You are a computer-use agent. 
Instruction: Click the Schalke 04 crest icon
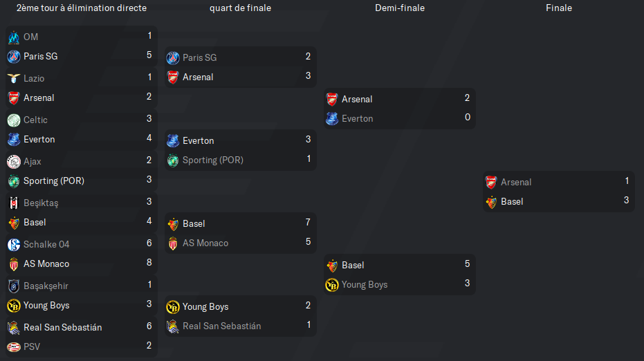point(14,244)
